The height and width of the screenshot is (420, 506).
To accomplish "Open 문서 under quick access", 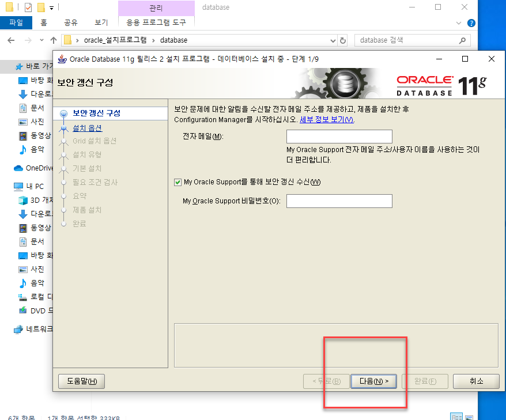I will (31, 108).
